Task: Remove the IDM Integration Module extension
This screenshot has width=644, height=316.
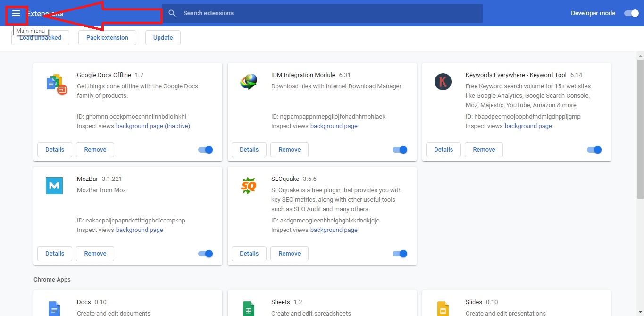Action: tap(290, 150)
